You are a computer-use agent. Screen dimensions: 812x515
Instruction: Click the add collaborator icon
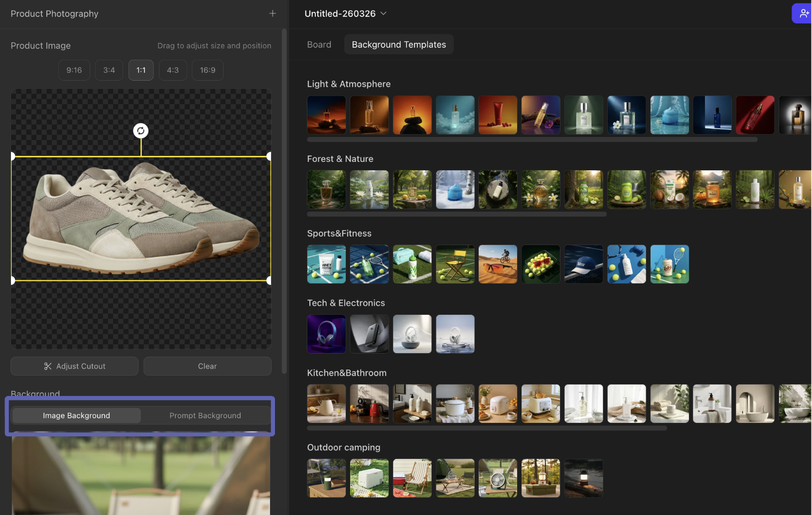coord(803,13)
